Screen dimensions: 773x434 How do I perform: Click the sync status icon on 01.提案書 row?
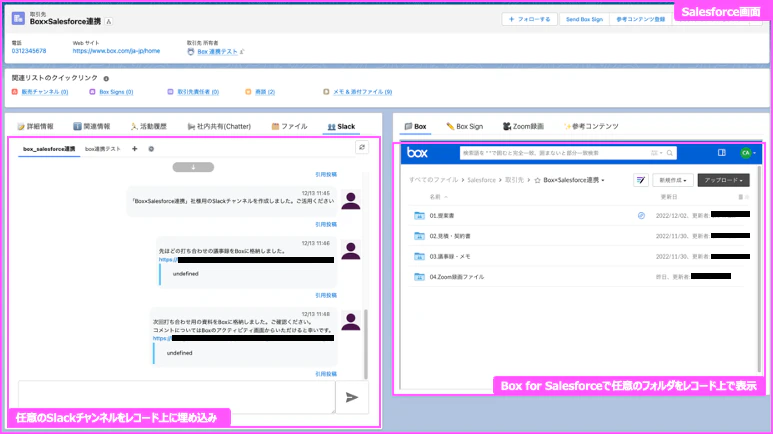tap(641, 216)
